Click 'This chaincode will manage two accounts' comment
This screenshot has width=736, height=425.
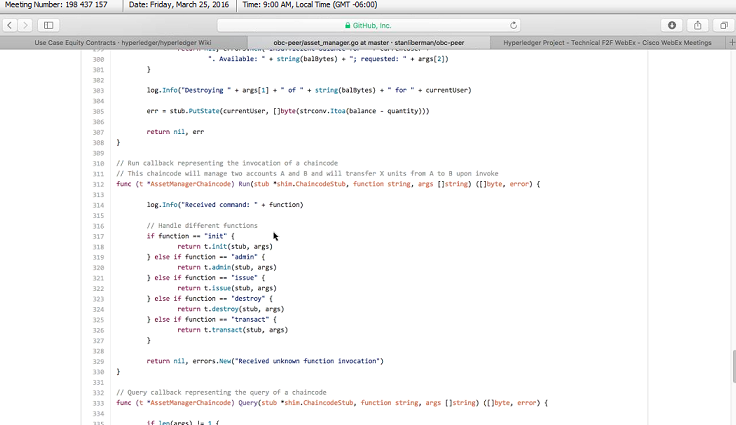click(x=307, y=174)
